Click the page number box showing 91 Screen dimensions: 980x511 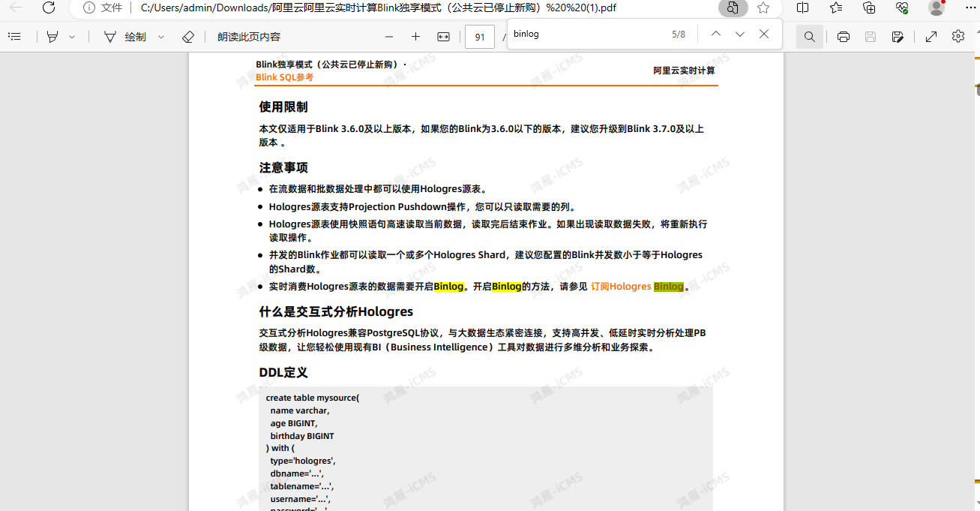480,37
